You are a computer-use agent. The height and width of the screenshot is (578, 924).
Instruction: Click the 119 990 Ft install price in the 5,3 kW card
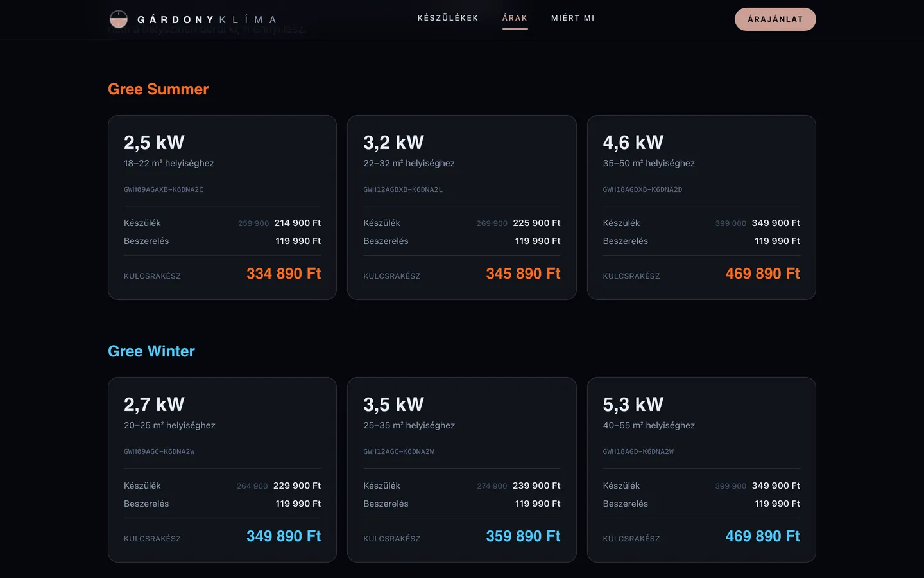[777, 504]
